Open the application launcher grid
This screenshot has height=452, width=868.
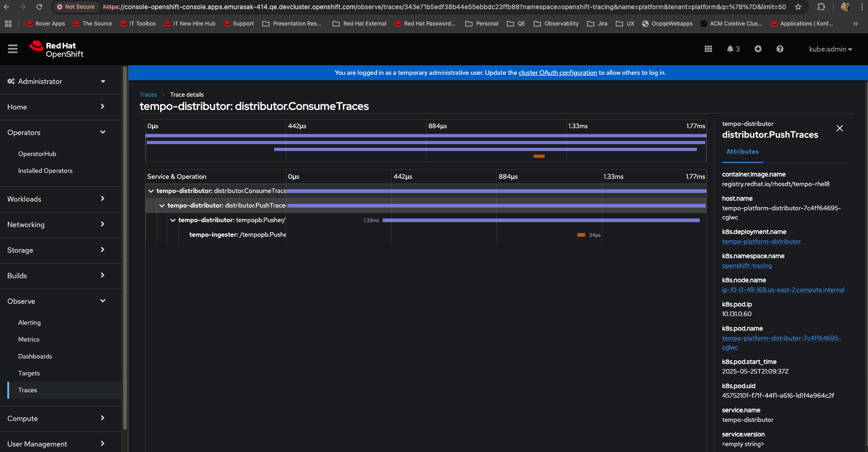[x=708, y=49]
